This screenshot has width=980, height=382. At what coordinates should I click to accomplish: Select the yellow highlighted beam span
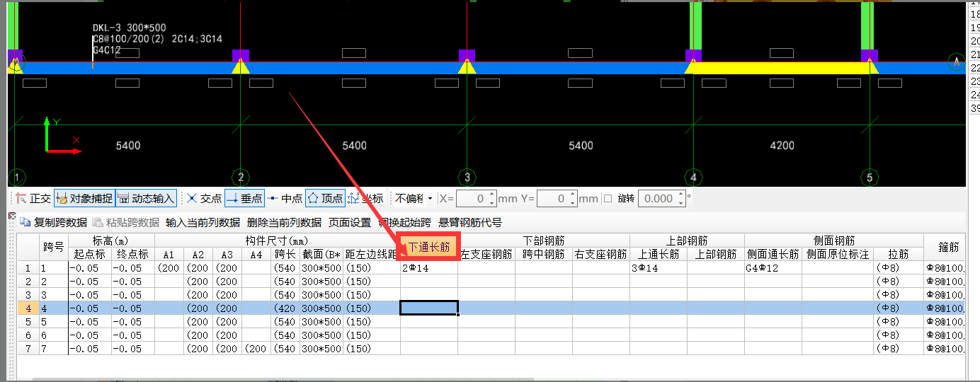coord(781,68)
